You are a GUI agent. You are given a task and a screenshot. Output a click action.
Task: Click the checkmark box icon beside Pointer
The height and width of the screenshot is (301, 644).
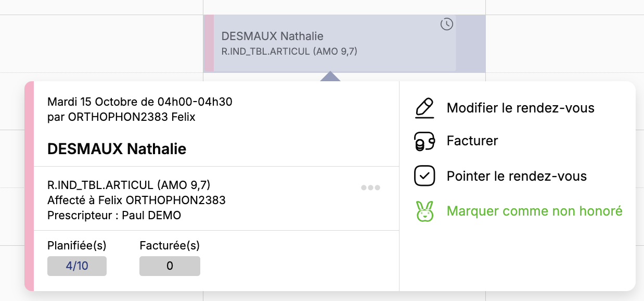424,176
